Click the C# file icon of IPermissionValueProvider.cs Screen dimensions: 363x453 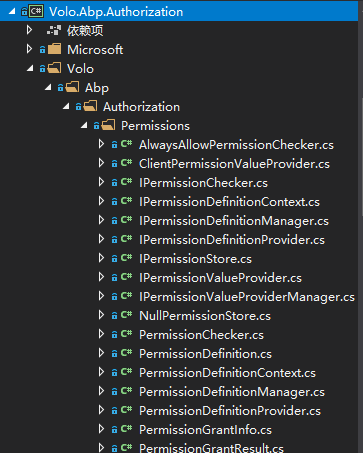pyautogui.click(x=126, y=277)
